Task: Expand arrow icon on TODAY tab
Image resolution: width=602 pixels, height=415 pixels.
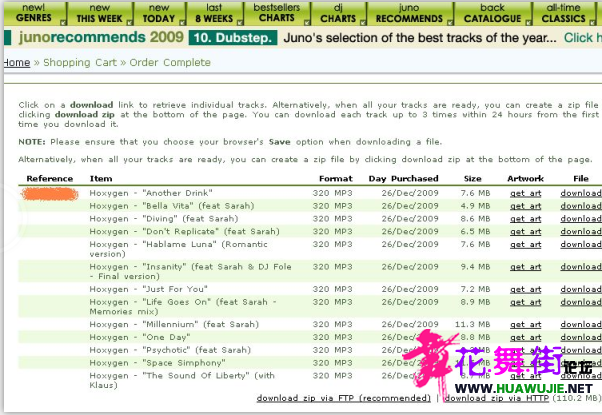Action: coord(183,23)
